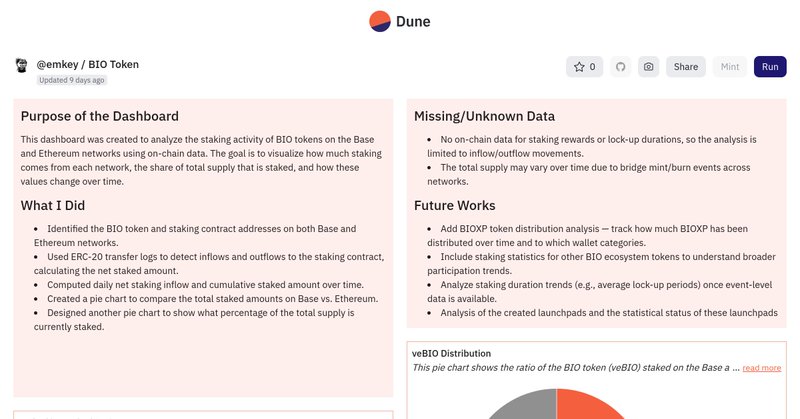Click the Dune logo icon
Screen dimensions: 800x419
tap(380, 21)
